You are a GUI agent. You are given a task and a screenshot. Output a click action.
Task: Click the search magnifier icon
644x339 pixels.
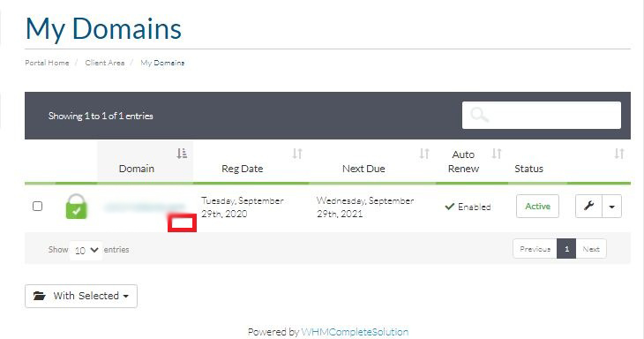(479, 115)
